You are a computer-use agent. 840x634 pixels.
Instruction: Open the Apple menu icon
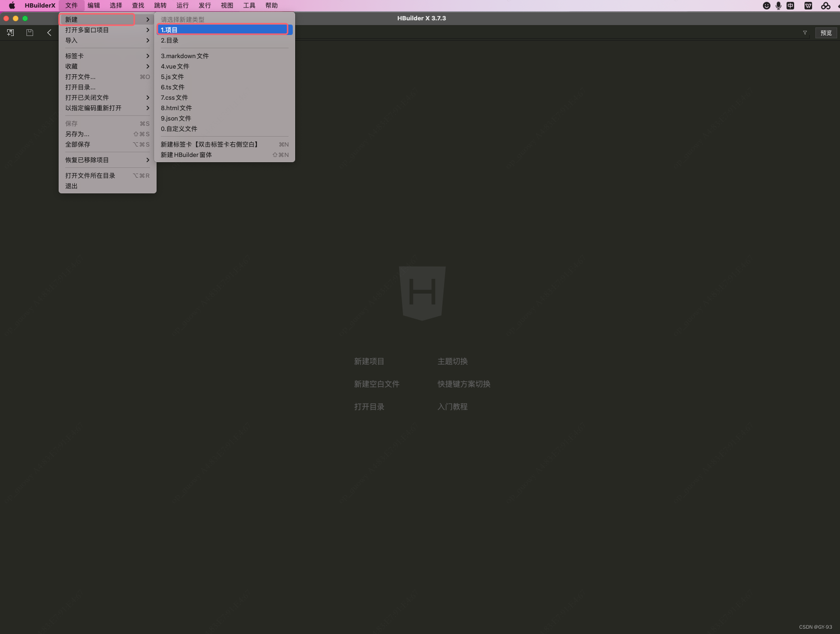[12, 6]
